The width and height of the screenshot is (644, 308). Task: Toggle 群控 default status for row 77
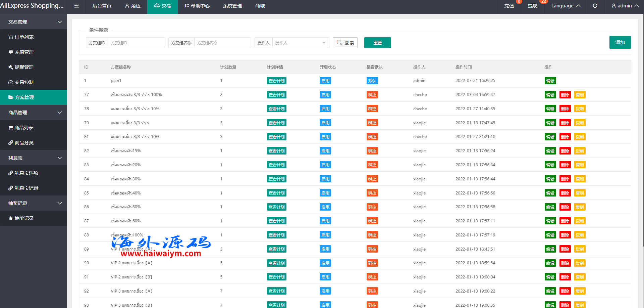point(372,95)
